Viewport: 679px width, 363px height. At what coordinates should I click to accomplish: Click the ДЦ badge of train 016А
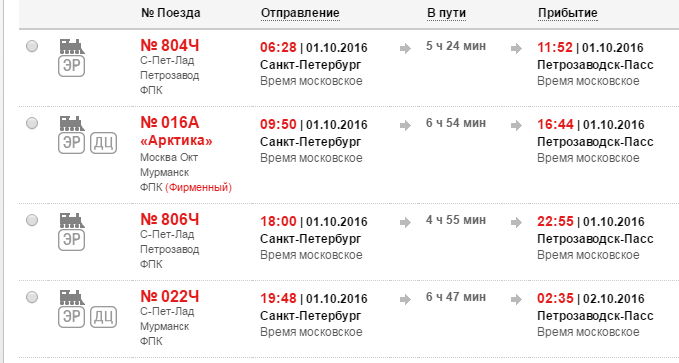pyautogui.click(x=103, y=143)
